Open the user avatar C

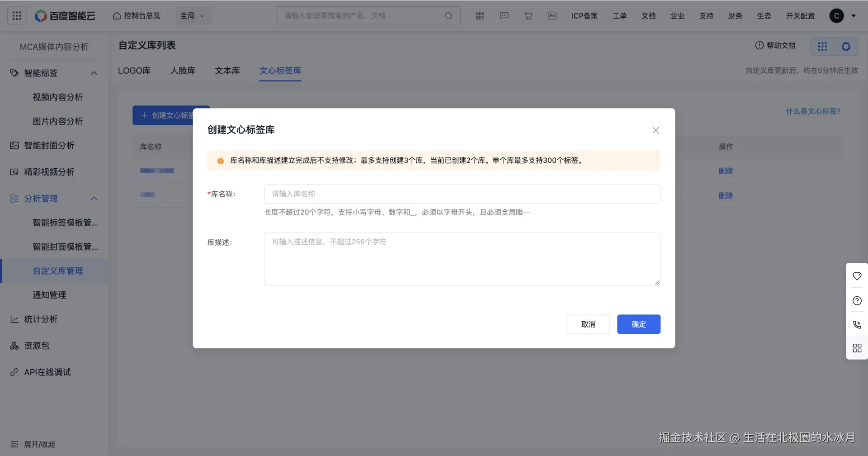point(836,16)
